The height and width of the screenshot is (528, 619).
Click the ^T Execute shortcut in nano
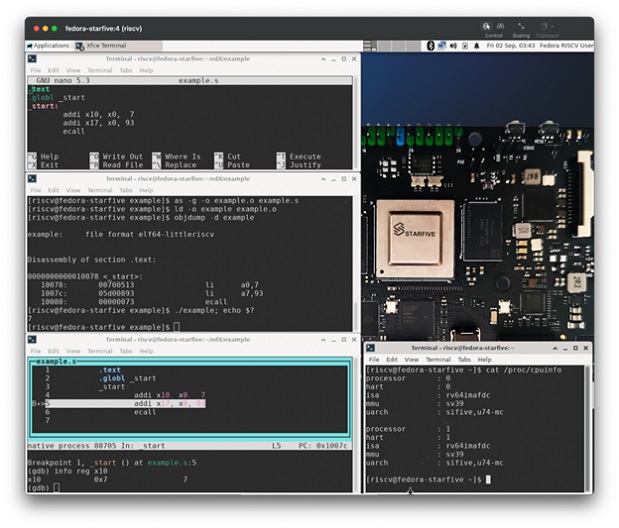[299, 156]
